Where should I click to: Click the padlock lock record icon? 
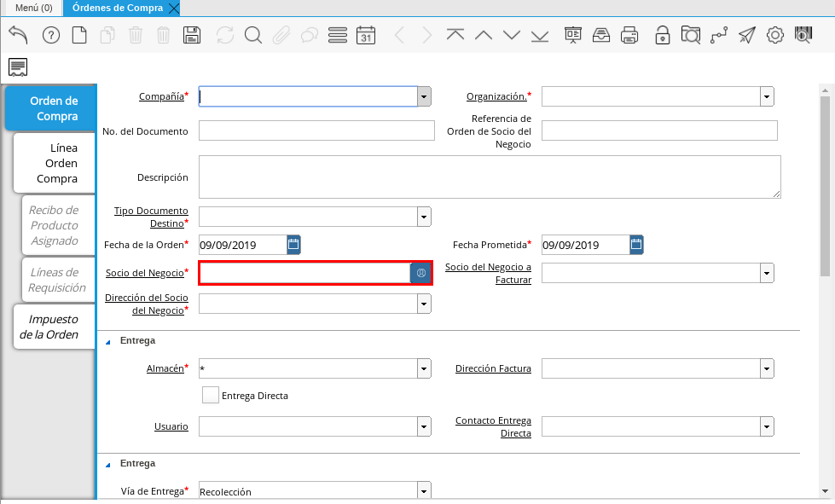click(x=663, y=36)
